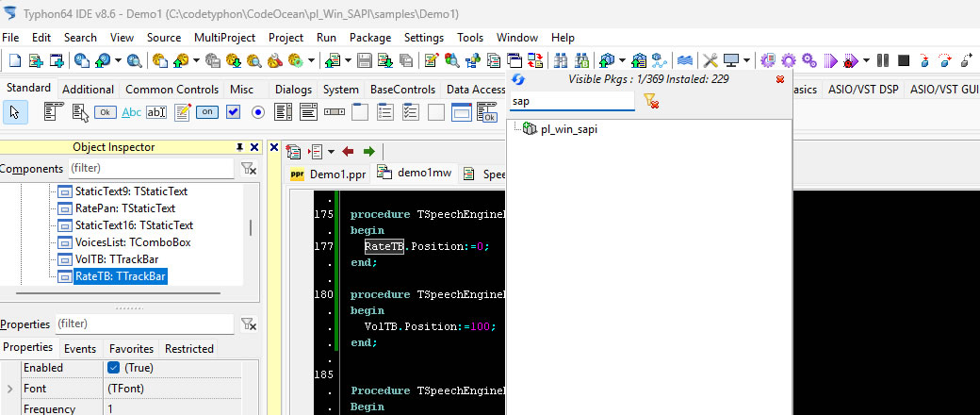Close the package list panel with red X
980x415 pixels.
click(x=780, y=79)
